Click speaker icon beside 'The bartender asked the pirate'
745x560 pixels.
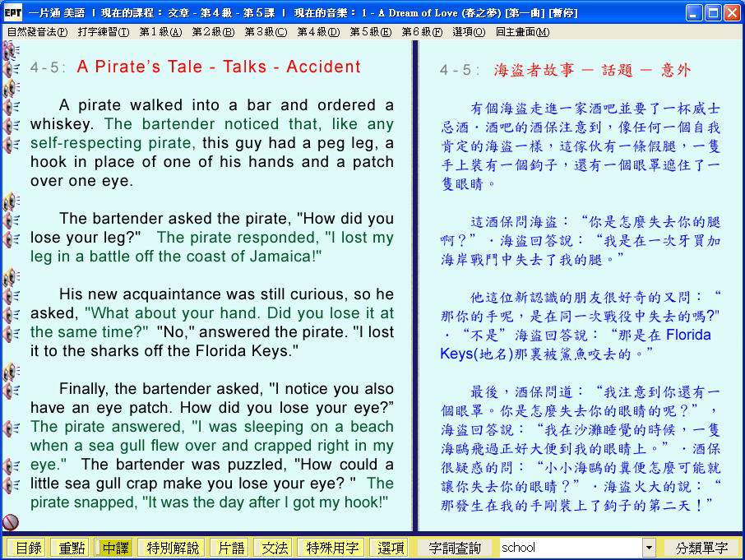(x=12, y=220)
